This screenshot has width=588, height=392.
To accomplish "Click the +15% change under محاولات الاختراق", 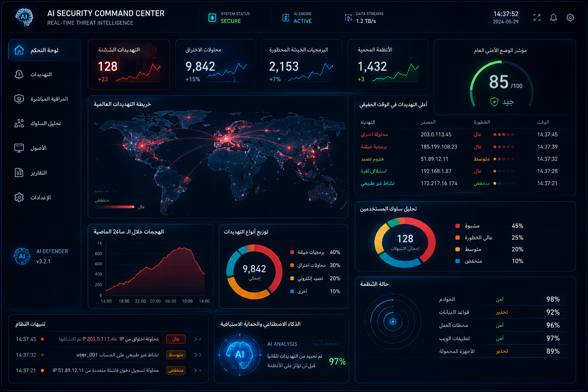I will 193,80.
